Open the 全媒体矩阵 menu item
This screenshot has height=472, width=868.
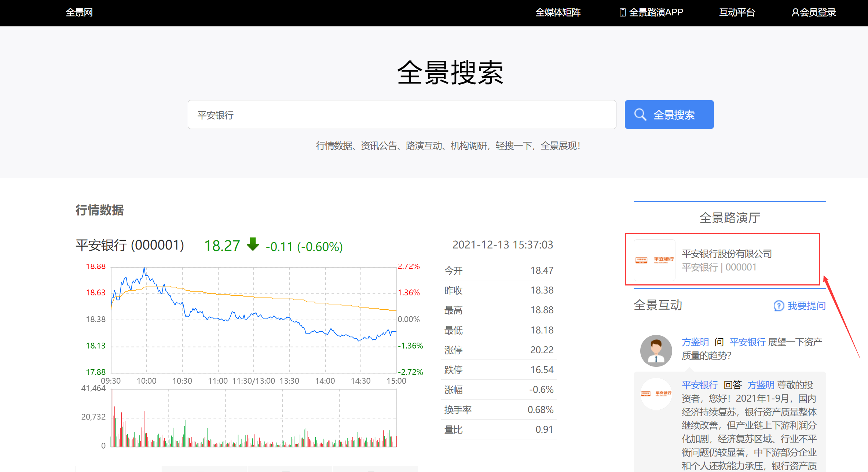tap(558, 12)
